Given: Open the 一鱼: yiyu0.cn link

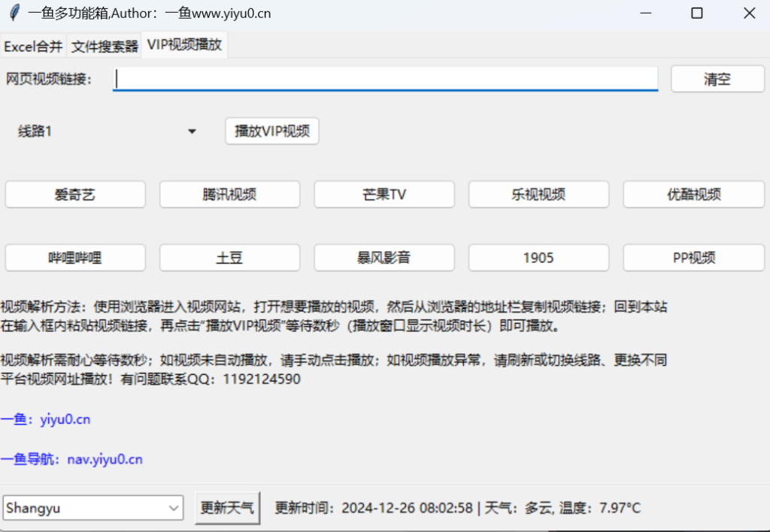Looking at the screenshot, I should coord(45,419).
